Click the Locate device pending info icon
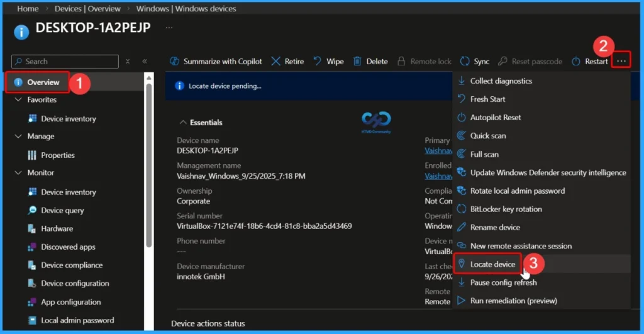Image resolution: width=644 pixels, height=334 pixels. point(179,86)
